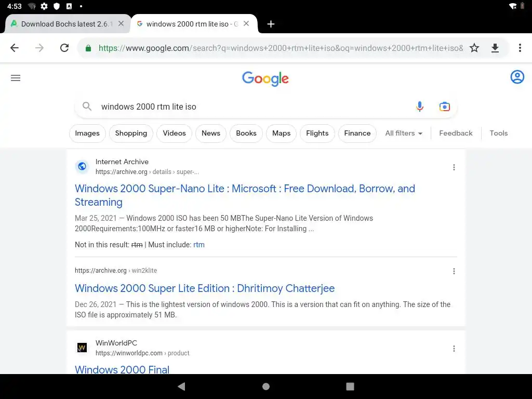Viewport: 532px width, 399px height.
Task: Go back with the browser back arrow
Action: pos(14,48)
